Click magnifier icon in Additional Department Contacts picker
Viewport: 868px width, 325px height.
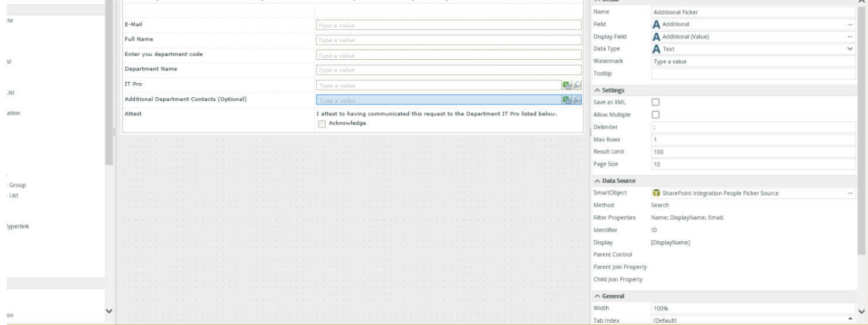(x=576, y=100)
